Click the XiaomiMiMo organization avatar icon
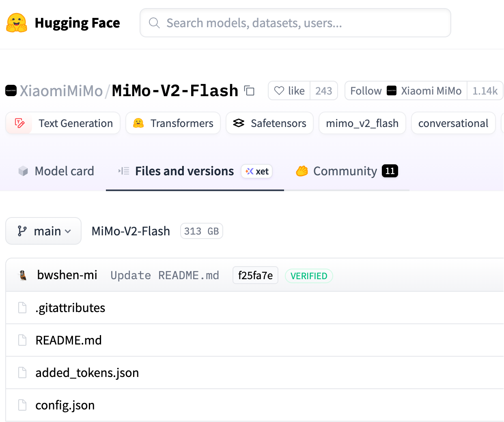 click(11, 90)
